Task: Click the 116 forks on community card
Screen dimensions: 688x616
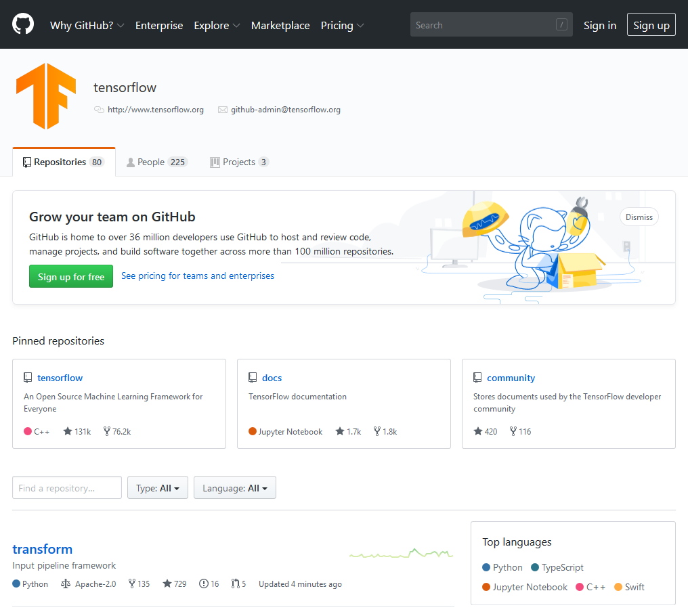Action: point(520,431)
